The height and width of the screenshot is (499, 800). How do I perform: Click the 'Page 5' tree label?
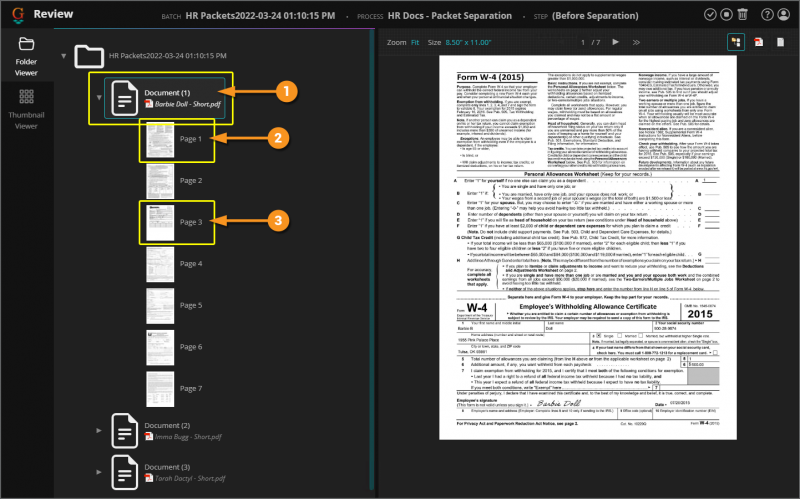(x=191, y=305)
